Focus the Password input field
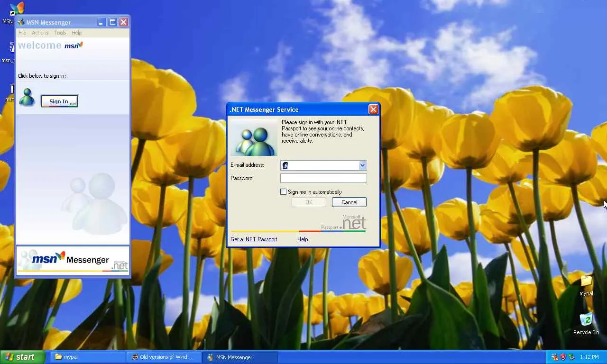 point(323,178)
